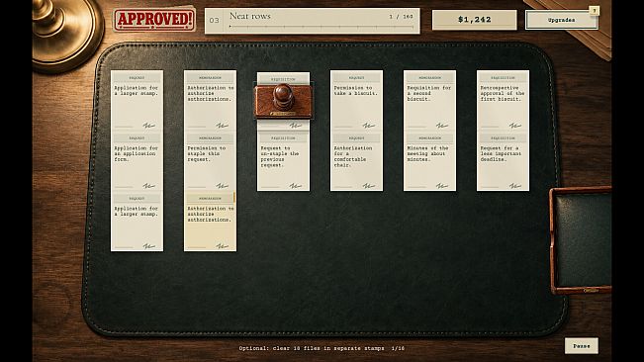Select topmost 'Application for a larger stamp' card
This screenshot has height=362, width=644.
tap(137, 100)
